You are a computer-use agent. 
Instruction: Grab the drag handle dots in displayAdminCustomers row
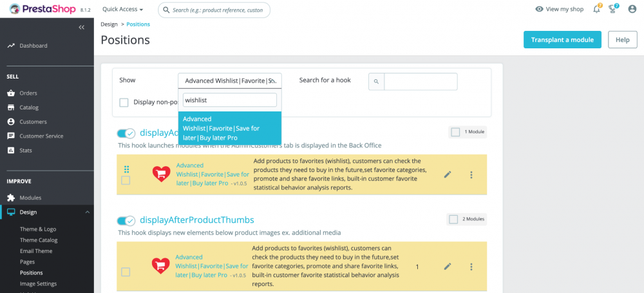(x=126, y=169)
